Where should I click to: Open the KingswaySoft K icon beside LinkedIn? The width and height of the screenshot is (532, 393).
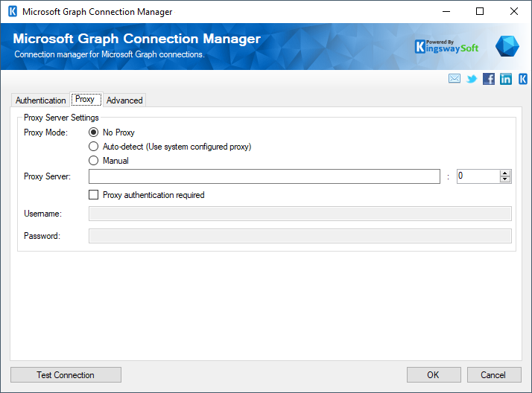(523, 79)
